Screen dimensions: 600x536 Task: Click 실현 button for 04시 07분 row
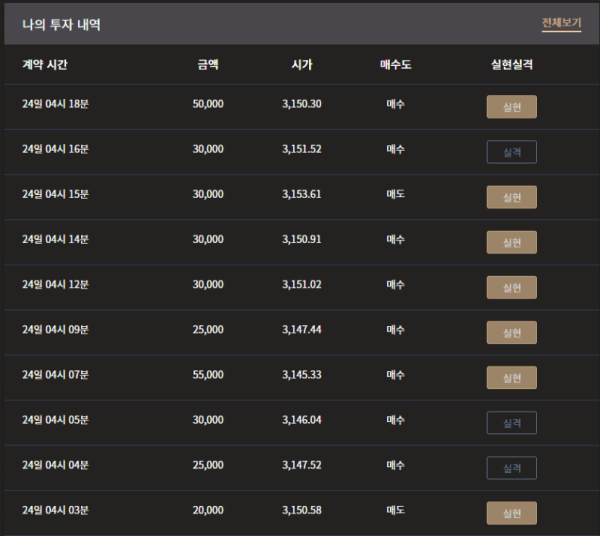(x=512, y=378)
